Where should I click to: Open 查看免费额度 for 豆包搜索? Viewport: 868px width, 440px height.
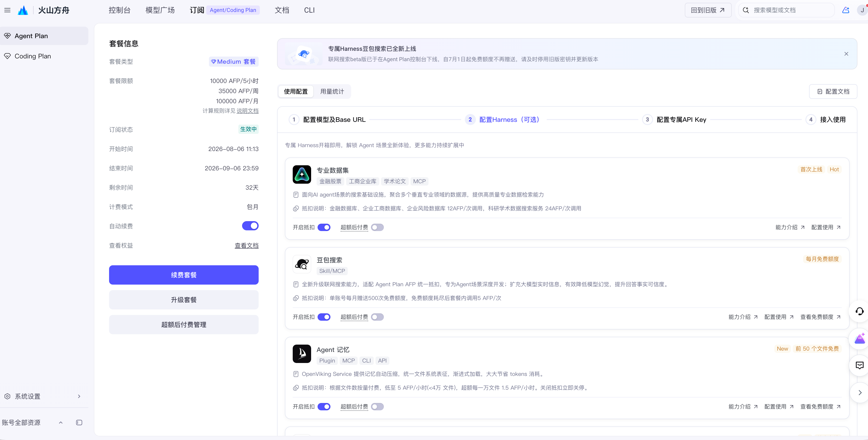tap(820, 317)
